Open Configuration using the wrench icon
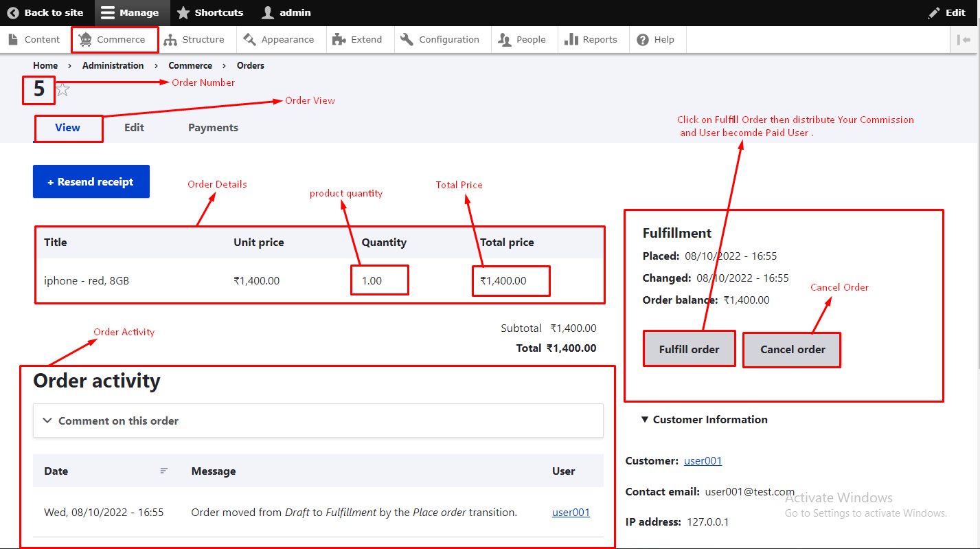The image size is (980, 549). [407, 40]
